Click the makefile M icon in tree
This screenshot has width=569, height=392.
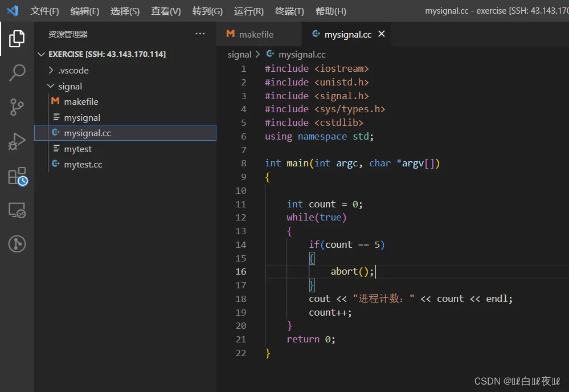[55, 101]
